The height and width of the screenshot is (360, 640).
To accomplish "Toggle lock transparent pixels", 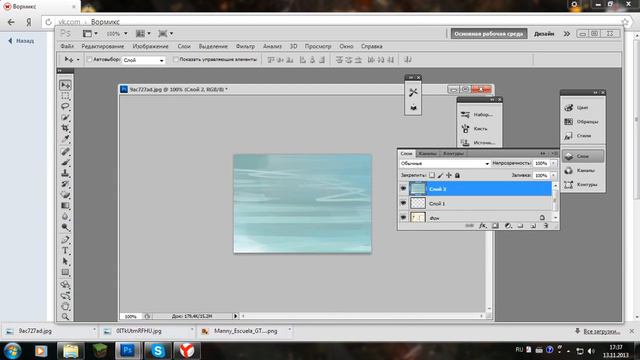I will [x=432, y=175].
